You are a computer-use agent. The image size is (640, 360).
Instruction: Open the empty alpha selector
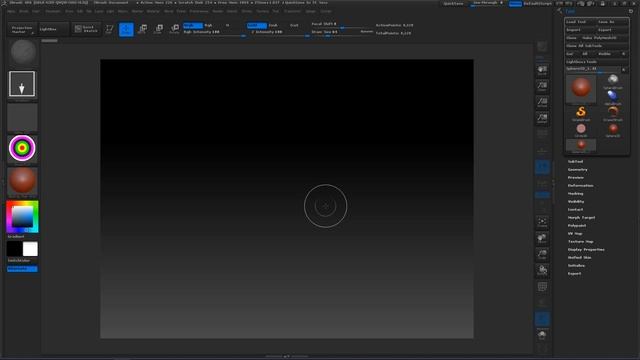click(22, 117)
